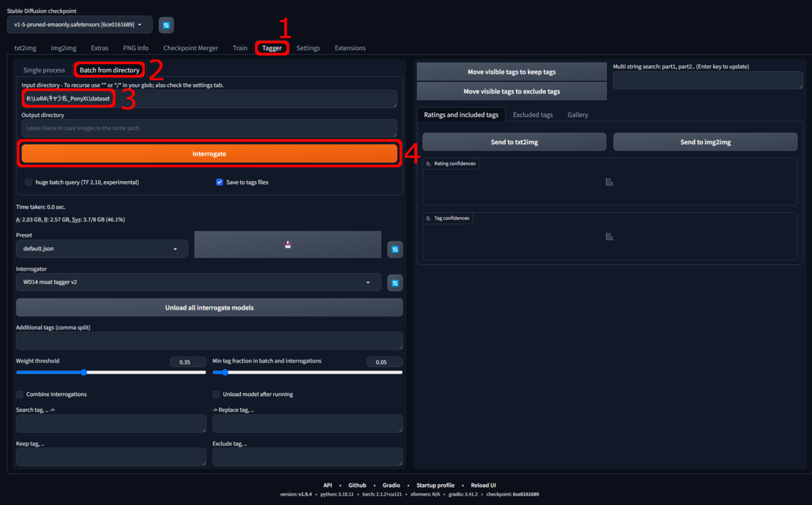Click the Tag confidences chart icon
The height and width of the screenshot is (505, 812).
(x=609, y=237)
